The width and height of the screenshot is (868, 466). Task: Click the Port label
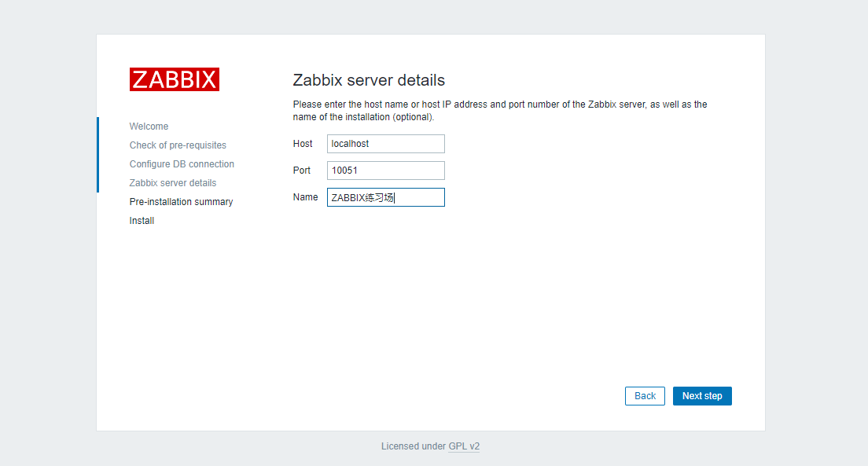(x=302, y=171)
